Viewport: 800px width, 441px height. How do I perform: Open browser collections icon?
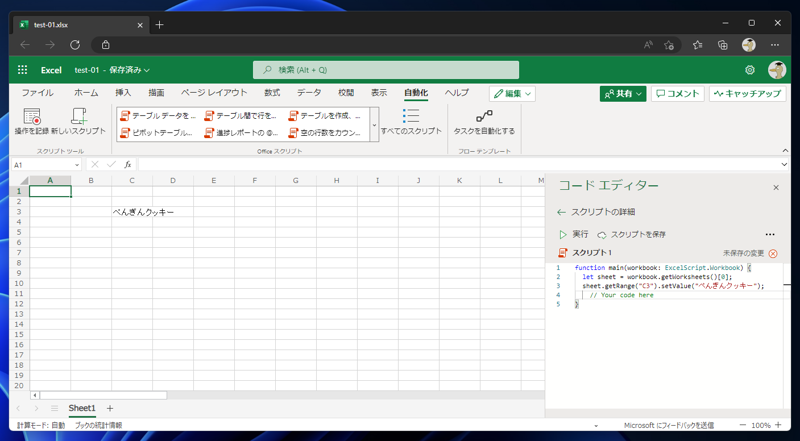click(722, 45)
